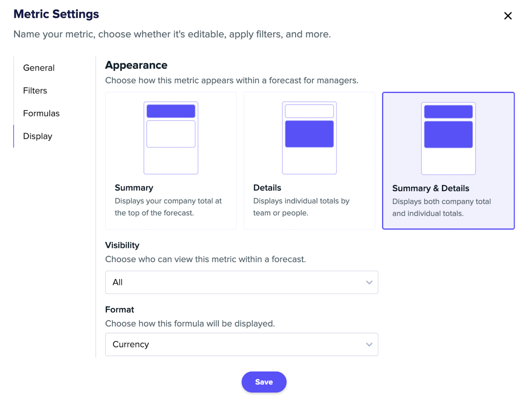The height and width of the screenshot is (400, 532).
Task: Click the Visibility dropdown chevron arrow
Action: point(369,282)
